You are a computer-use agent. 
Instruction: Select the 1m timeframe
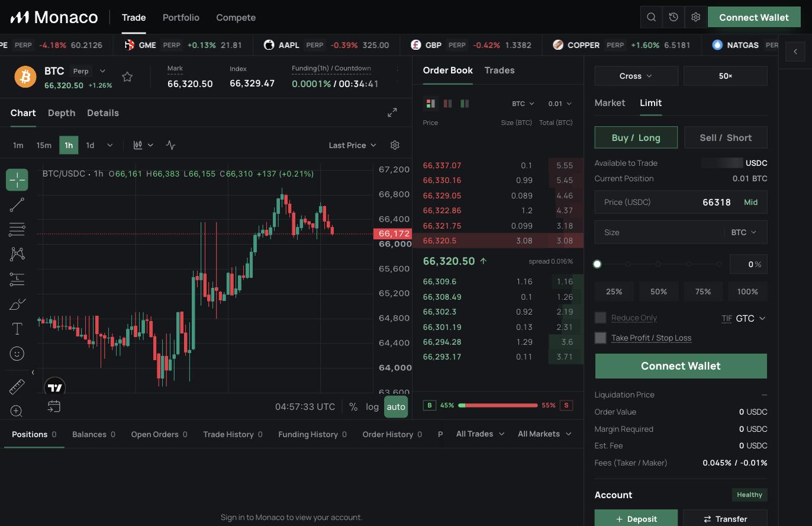(x=18, y=145)
